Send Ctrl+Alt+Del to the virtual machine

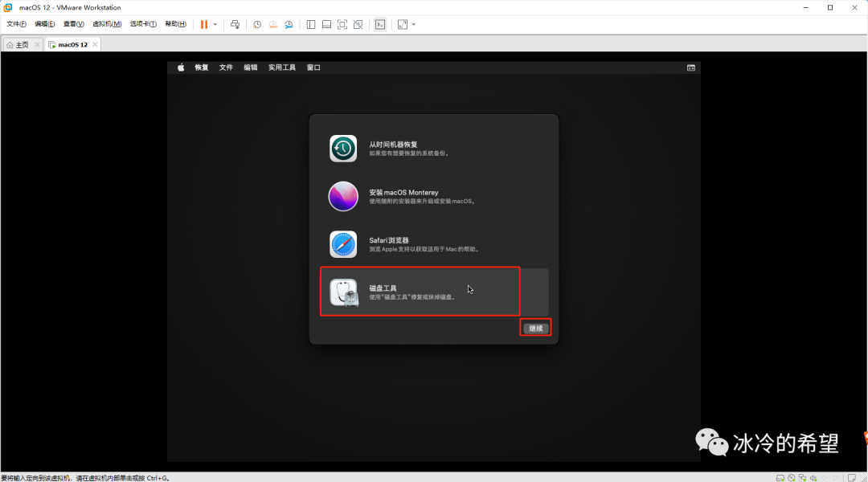tap(235, 24)
